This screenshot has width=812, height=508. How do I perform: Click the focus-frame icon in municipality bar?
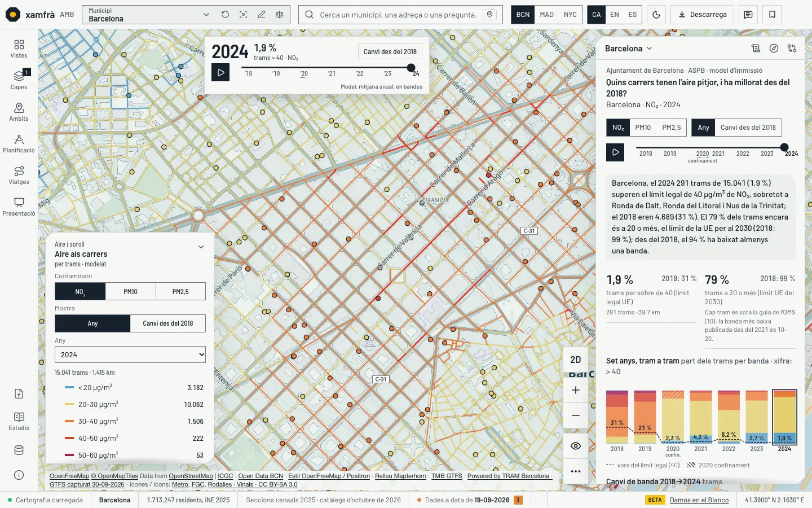[x=243, y=15]
